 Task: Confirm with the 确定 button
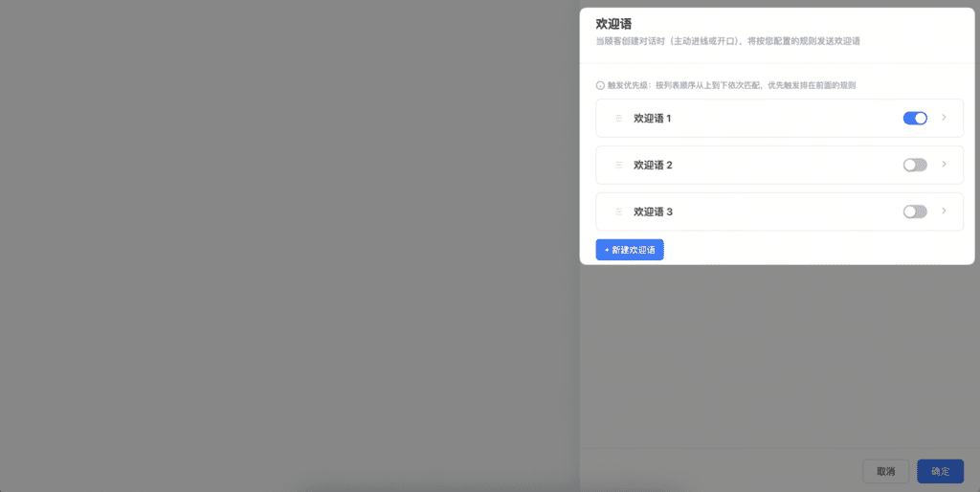940,471
